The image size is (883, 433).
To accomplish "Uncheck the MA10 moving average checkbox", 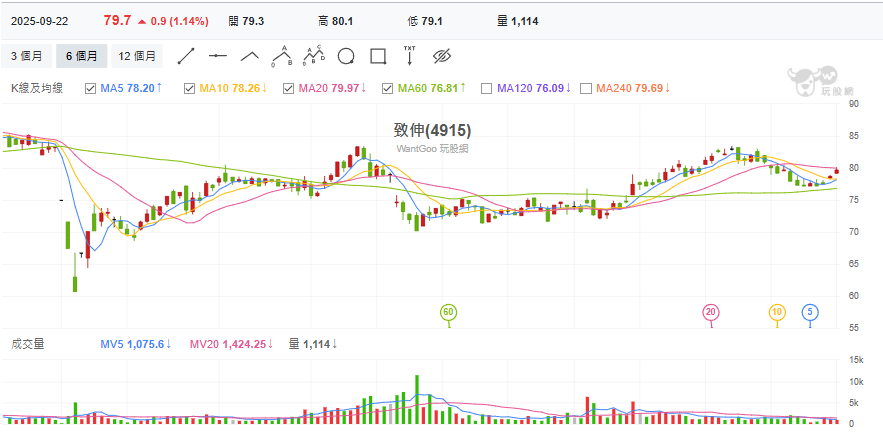I will pyautogui.click(x=190, y=89).
